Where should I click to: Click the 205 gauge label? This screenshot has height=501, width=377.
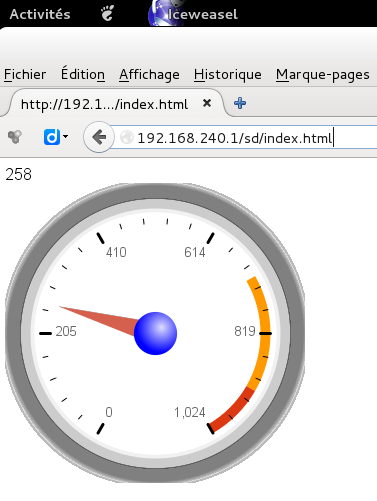point(66,331)
